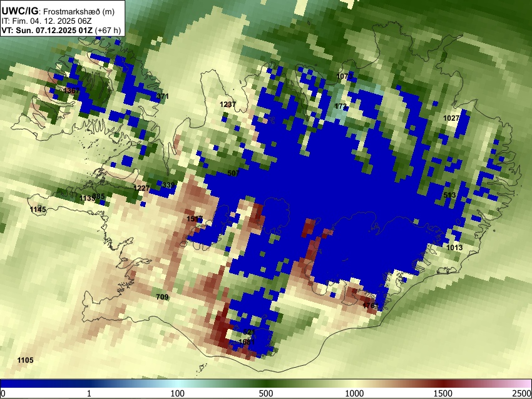The height and width of the screenshot is (399, 532).
Task: Click the map value label '1013'
Action: click(454, 248)
